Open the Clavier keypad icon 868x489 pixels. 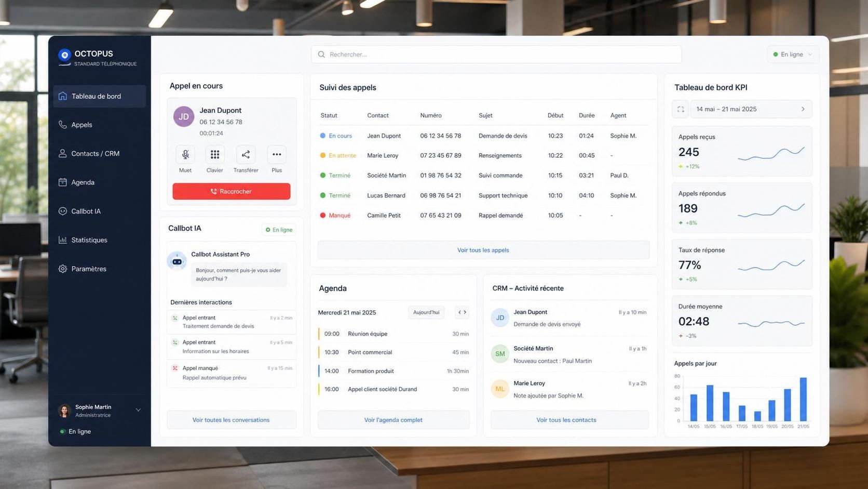click(x=214, y=154)
